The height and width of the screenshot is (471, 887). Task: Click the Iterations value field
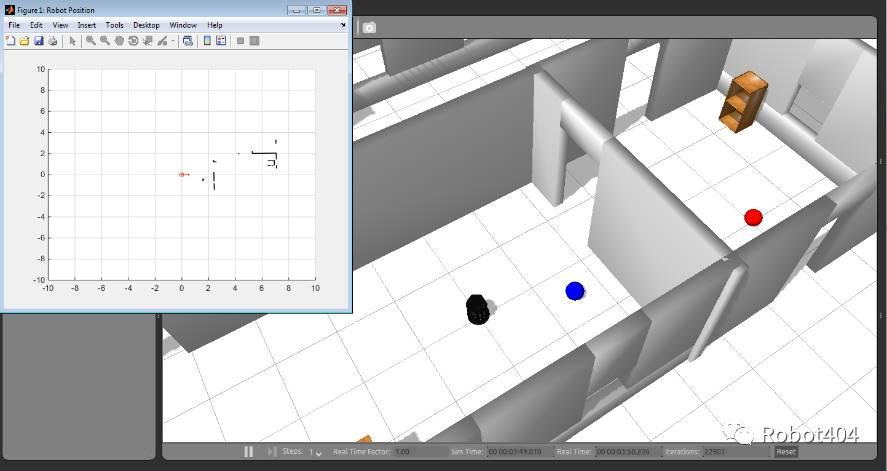735,452
